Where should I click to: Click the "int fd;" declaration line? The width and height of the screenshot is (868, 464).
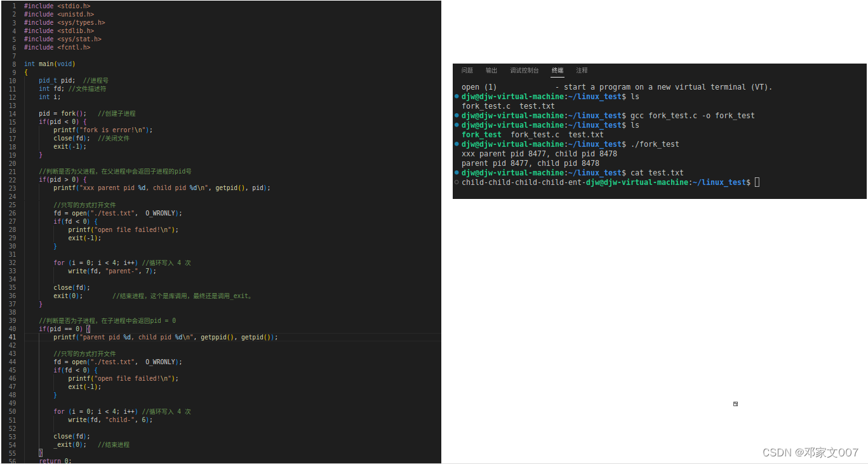[72, 89]
